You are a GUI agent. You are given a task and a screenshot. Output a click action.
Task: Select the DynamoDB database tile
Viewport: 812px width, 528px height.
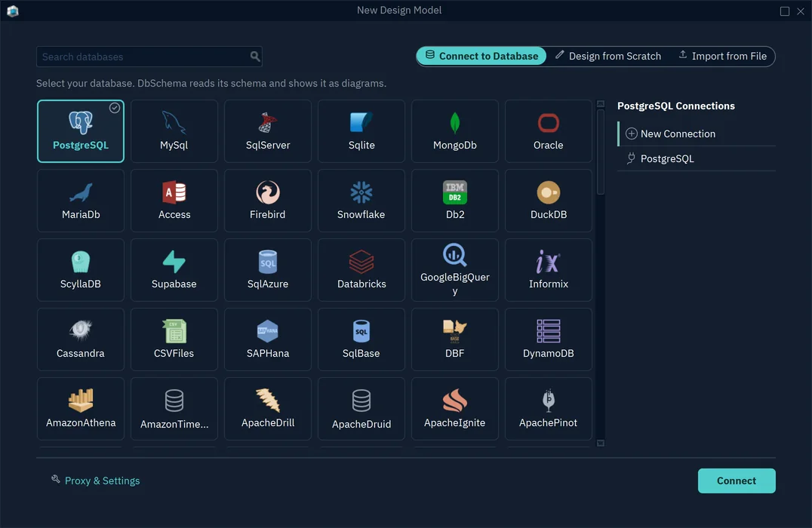pos(549,339)
